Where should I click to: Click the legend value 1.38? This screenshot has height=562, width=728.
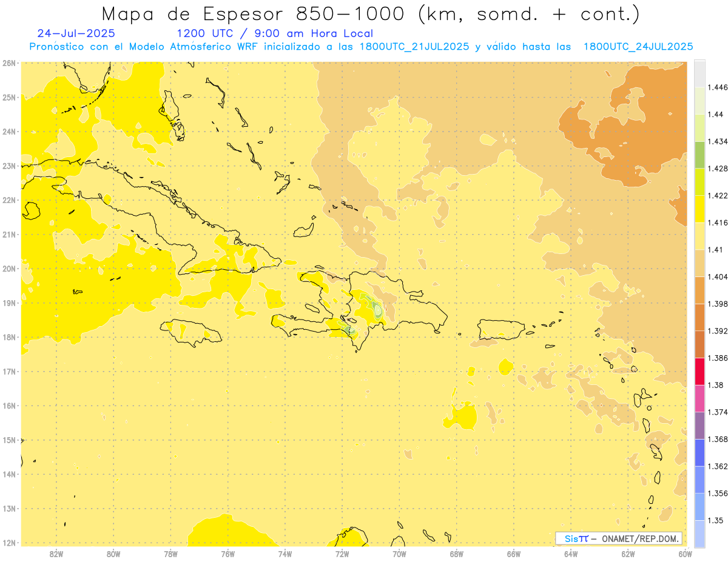[x=715, y=385]
